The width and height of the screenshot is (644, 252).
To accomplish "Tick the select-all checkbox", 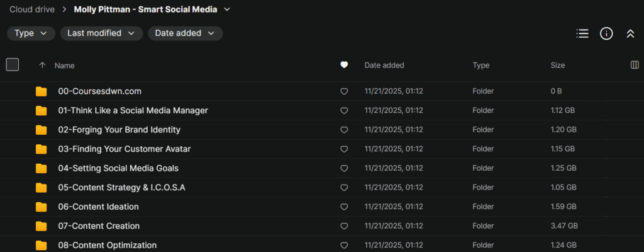I will tap(13, 64).
